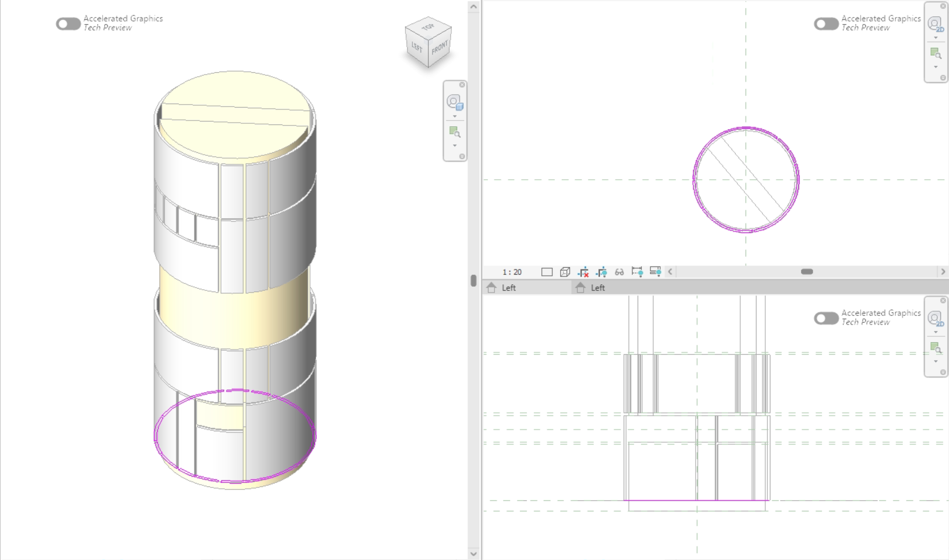Expand the zoom dropdown in the lower-right navigation bar
The height and width of the screenshot is (560, 949).
936,361
